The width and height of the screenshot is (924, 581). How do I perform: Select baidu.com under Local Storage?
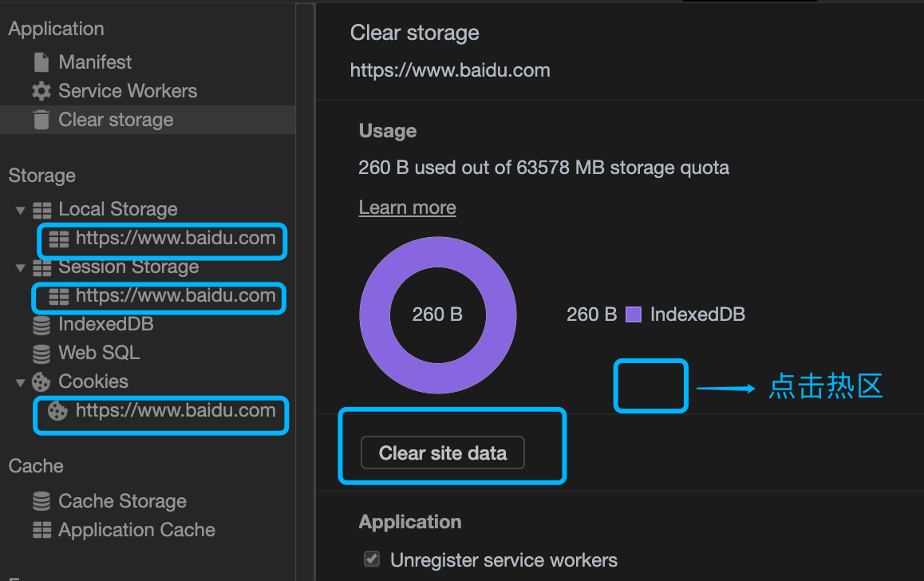click(x=175, y=238)
